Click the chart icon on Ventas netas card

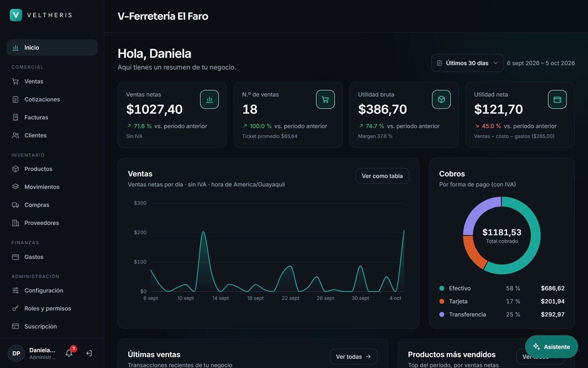tap(209, 100)
